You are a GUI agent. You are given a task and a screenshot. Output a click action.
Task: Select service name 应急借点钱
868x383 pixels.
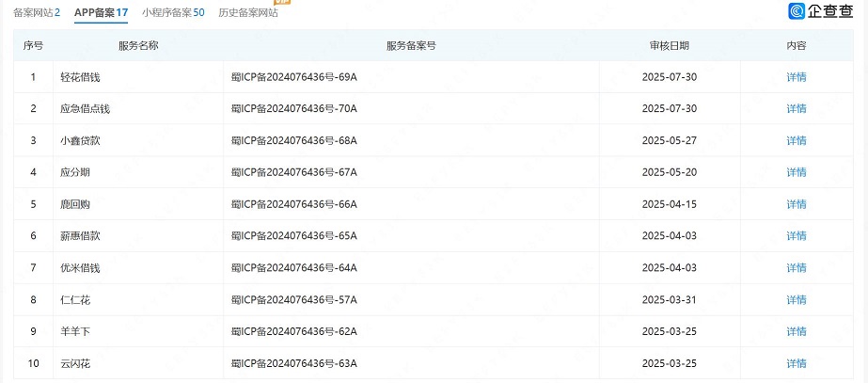click(x=86, y=108)
